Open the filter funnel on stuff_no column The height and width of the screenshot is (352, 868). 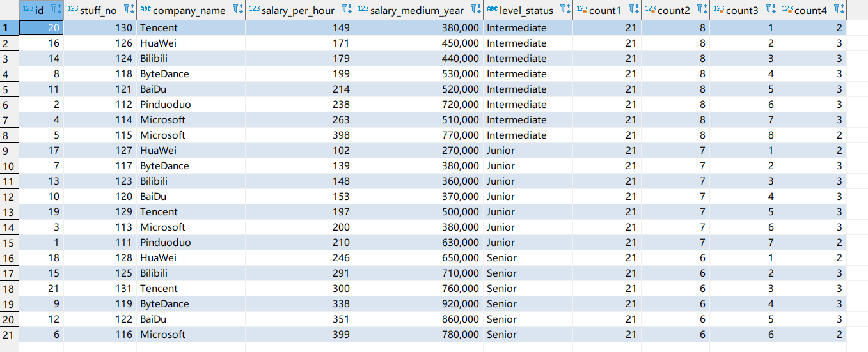(126, 10)
